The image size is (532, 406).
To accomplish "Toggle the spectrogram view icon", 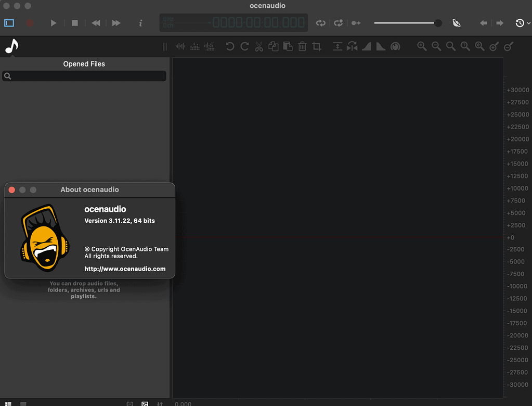I will pos(194,46).
